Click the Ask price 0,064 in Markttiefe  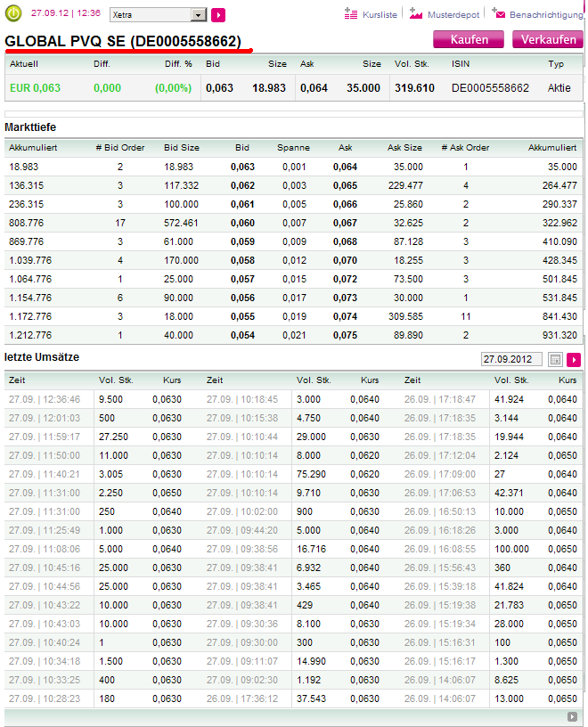[x=346, y=167]
